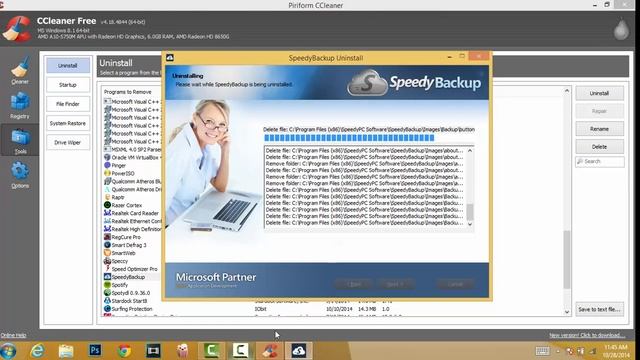Click the Speccy icon in programs list
640x360 pixels.
pyautogui.click(x=107, y=261)
